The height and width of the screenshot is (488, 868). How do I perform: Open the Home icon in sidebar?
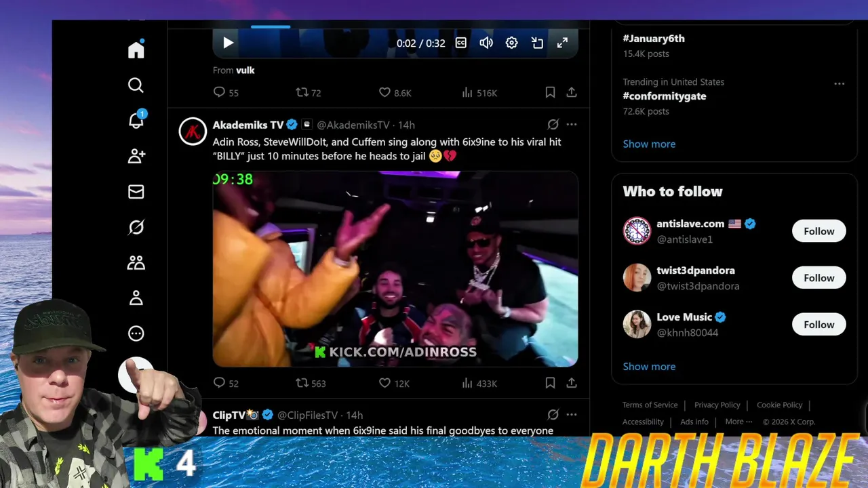click(x=136, y=49)
